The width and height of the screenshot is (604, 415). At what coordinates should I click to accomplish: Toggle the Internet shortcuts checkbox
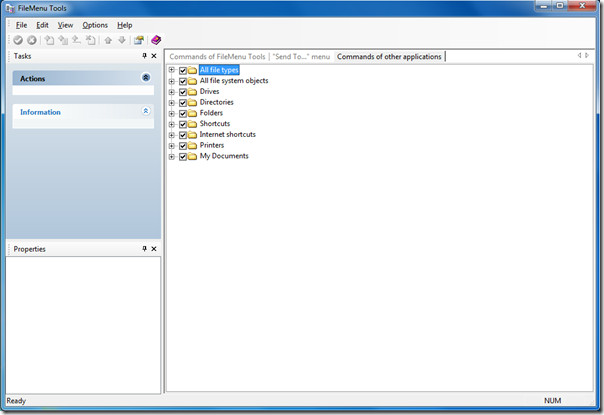pos(183,135)
